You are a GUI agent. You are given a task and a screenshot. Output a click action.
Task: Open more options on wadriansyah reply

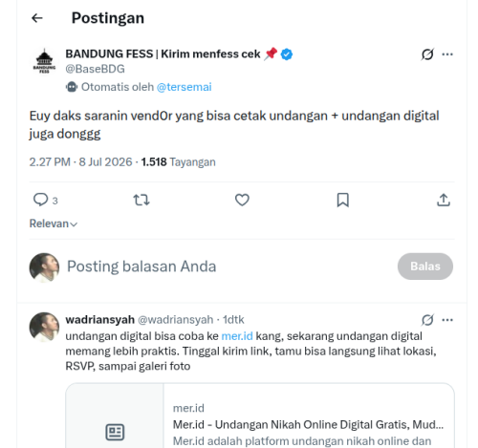click(447, 320)
